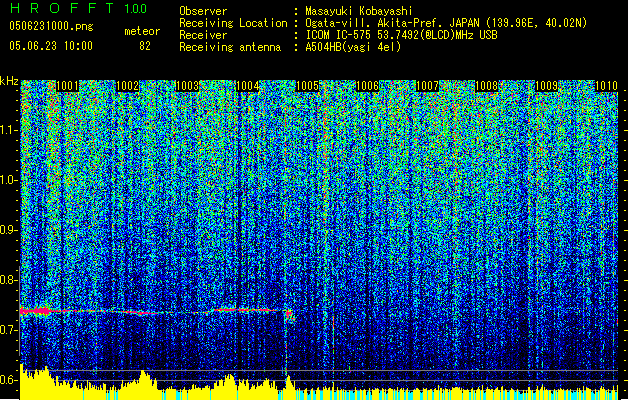The height and width of the screenshot is (400, 629).
Task: Click the A504HB(yagi 4el) antenna text
Action: [353, 47]
